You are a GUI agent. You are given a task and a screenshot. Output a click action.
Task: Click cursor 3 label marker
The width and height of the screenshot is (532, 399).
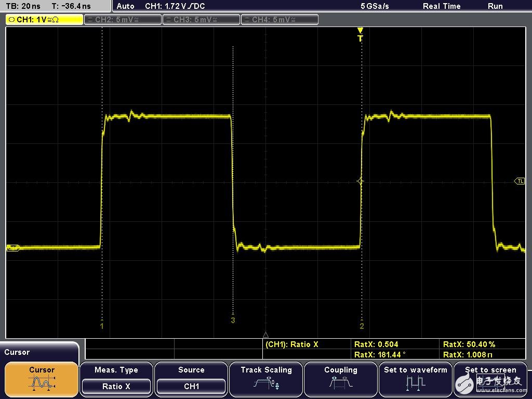tap(233, 320)
